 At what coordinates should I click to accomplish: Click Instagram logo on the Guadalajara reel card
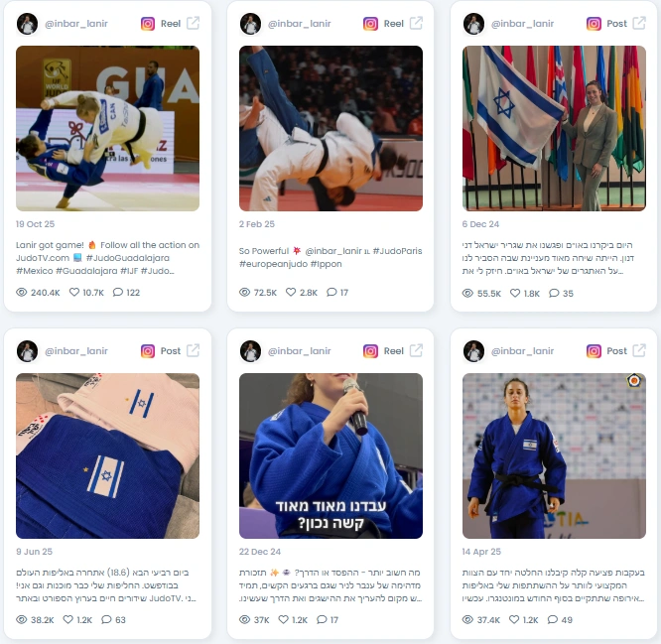click(148, 24)
